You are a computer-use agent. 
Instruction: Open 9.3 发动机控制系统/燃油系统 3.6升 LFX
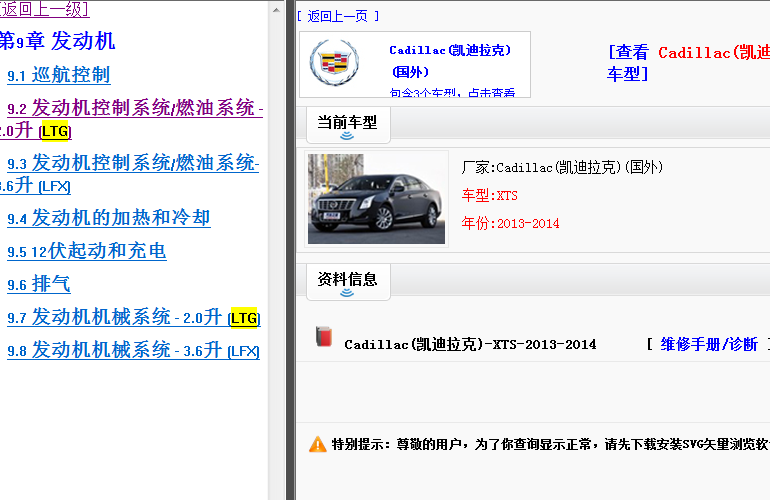[x=129, y=174]
